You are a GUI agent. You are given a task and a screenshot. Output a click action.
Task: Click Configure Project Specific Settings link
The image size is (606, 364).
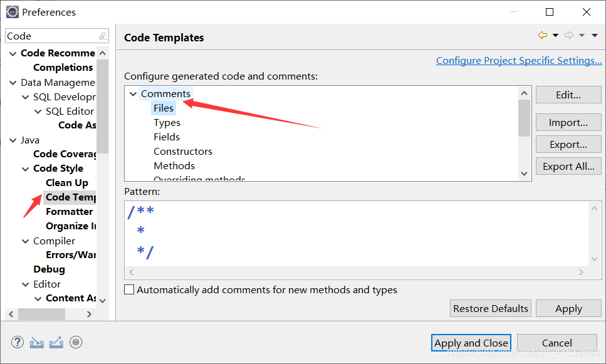(519, 61)
